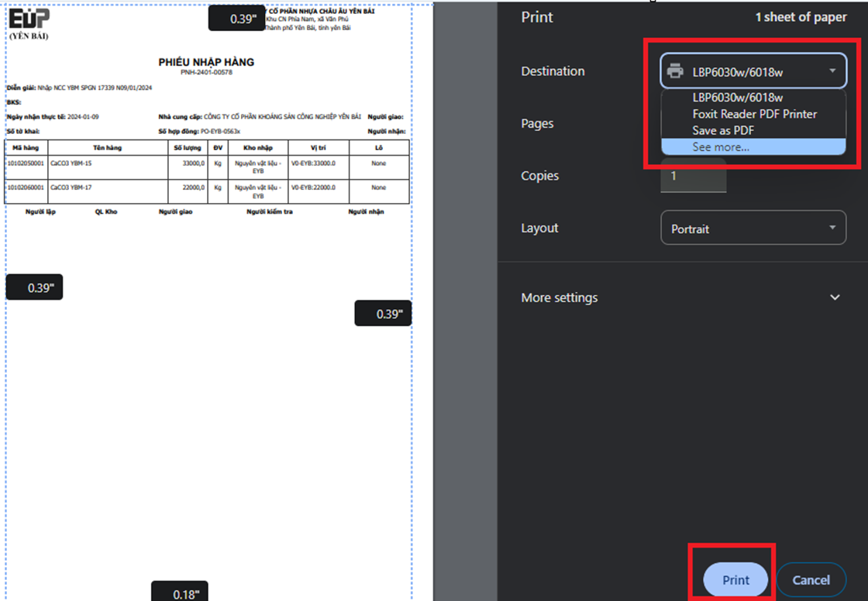This screenshot has height=601, width=868.
Task: Open the Destination dropdown arrow
Action: click(832, 71)
